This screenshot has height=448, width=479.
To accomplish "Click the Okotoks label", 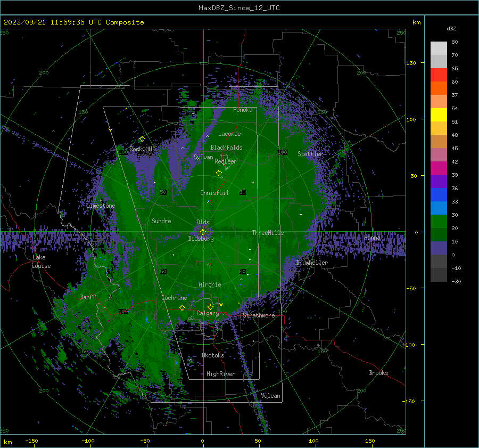I will (x=213, y=355).
